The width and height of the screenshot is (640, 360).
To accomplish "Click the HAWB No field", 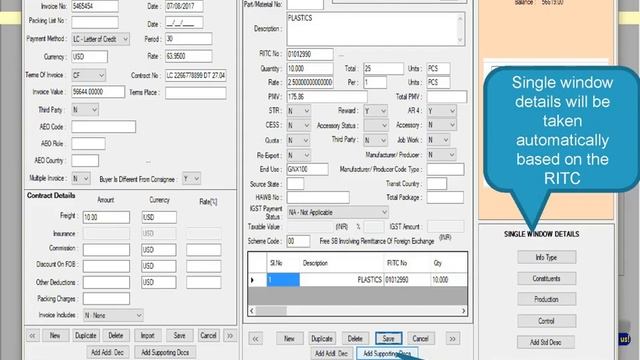I will (318, 198).
